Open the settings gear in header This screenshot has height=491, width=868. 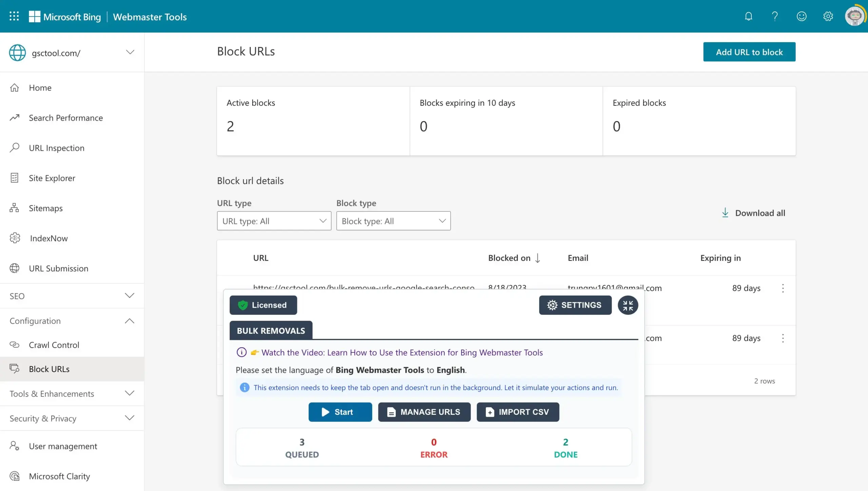828,16
